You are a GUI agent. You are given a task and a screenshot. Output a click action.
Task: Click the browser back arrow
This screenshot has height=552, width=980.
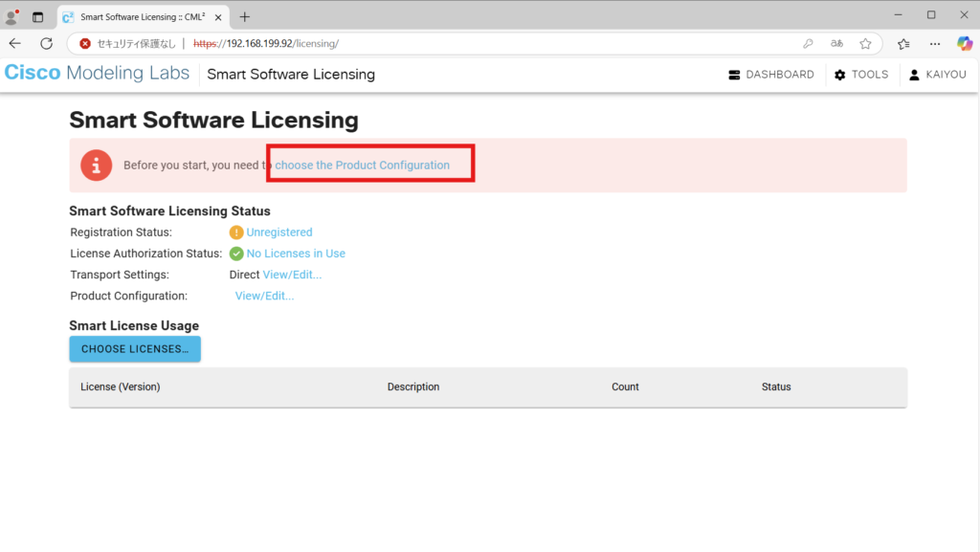point(15,43)
